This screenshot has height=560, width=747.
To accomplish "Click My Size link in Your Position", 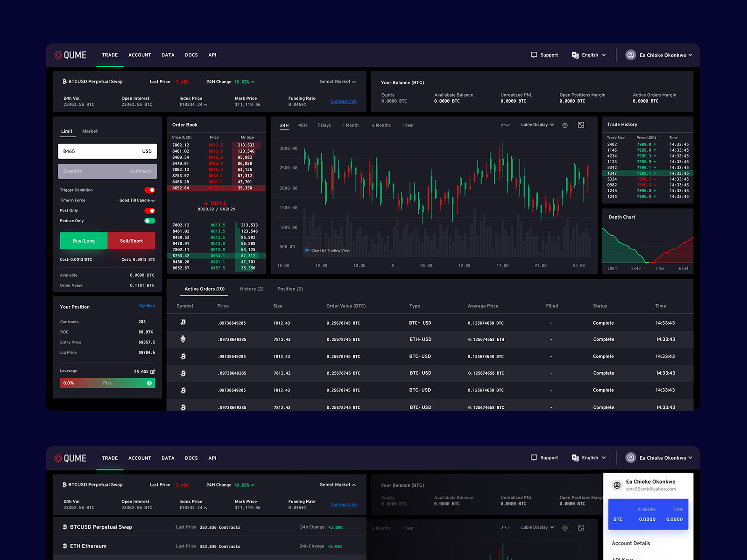I will (147, 306).
